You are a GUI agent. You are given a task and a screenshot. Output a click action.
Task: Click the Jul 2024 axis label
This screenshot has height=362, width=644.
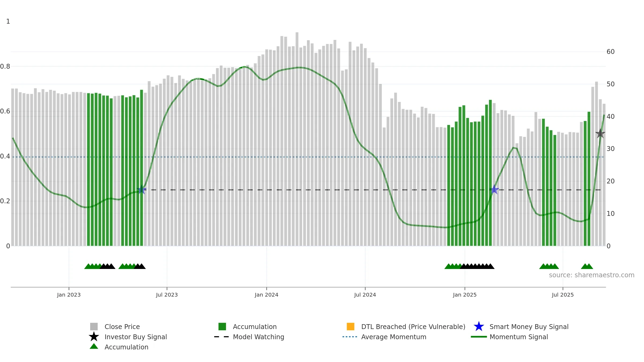[365, 295]
